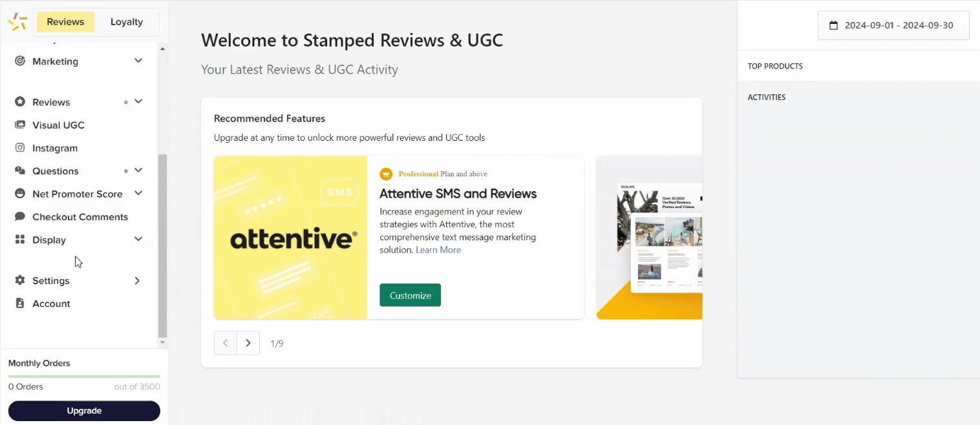The height and width of the screenshot is (425, 980).
Task: Expand the Display section chevron
Action: tap(138, 240)
